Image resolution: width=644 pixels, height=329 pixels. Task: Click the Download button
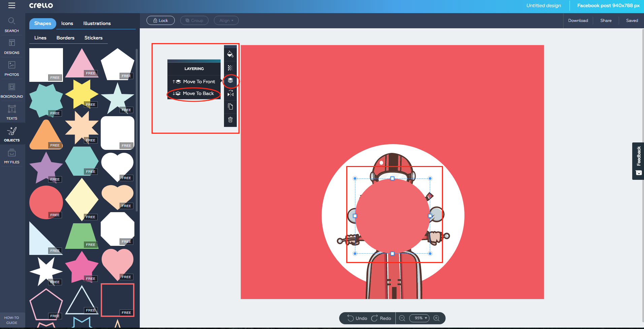pyautogui.click(x=578, y=21)
